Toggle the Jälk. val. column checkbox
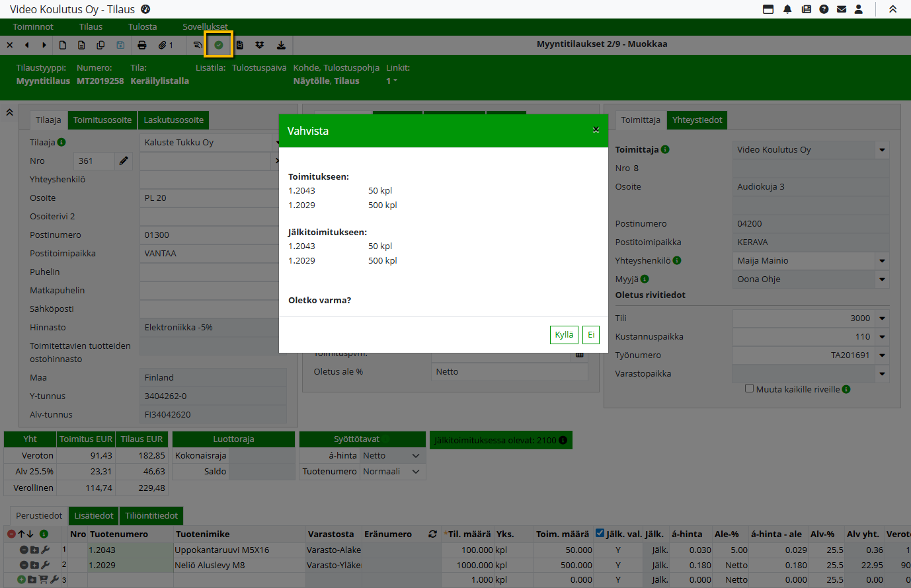911x588 pixels. (600, 533)
